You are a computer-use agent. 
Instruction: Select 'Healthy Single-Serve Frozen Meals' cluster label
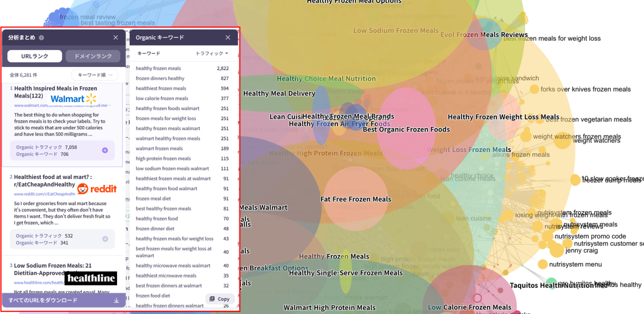coord(346,273)
